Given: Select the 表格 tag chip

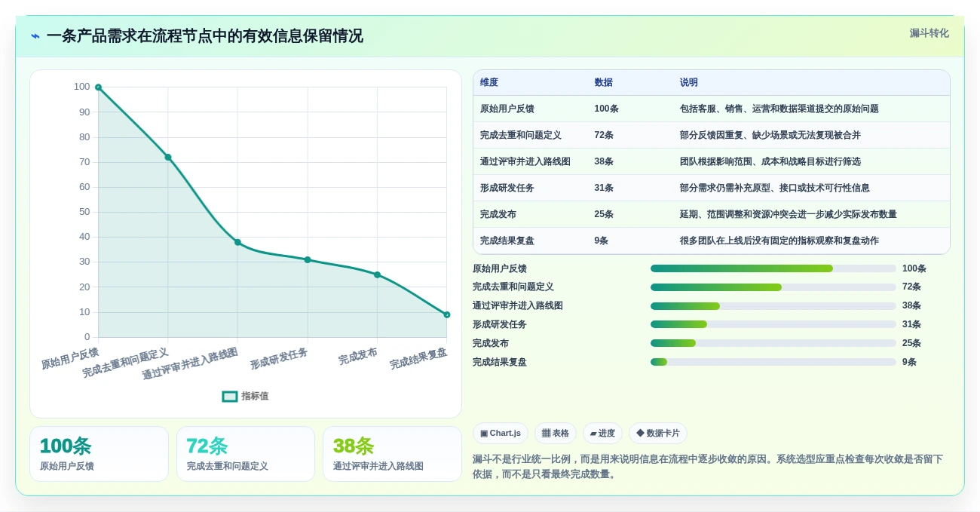Looking at the screenshot, I should point(556,433).
